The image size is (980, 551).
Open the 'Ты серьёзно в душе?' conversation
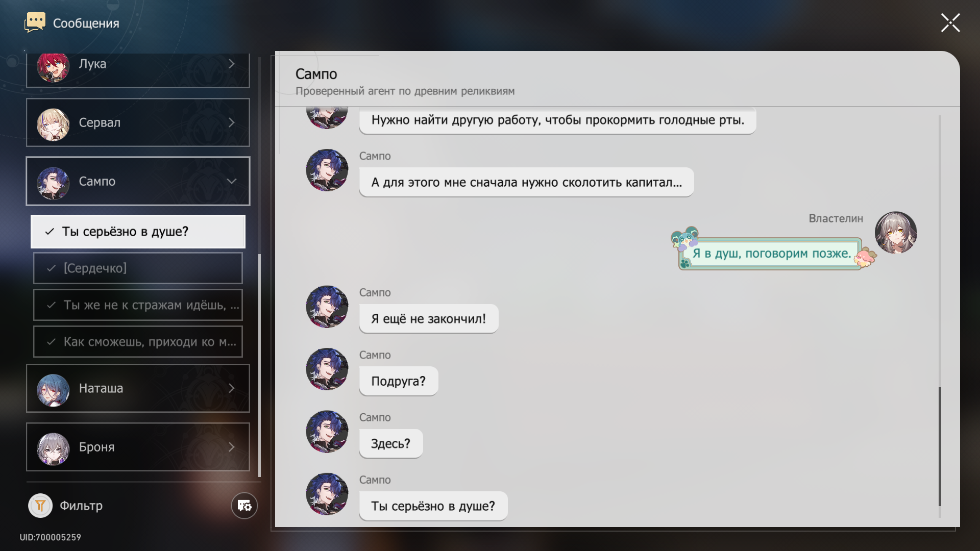[x=138, y=232]
